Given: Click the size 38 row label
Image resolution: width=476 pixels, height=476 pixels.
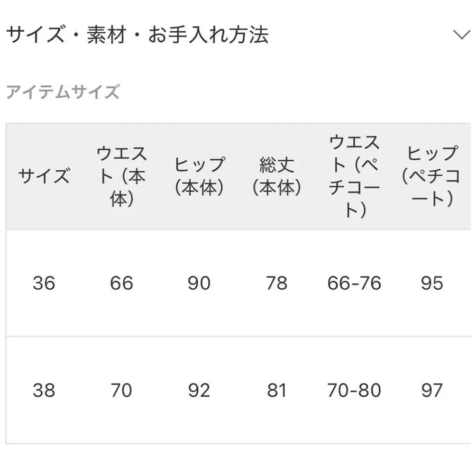Looking at the screenshot, I should coord(45,391).
